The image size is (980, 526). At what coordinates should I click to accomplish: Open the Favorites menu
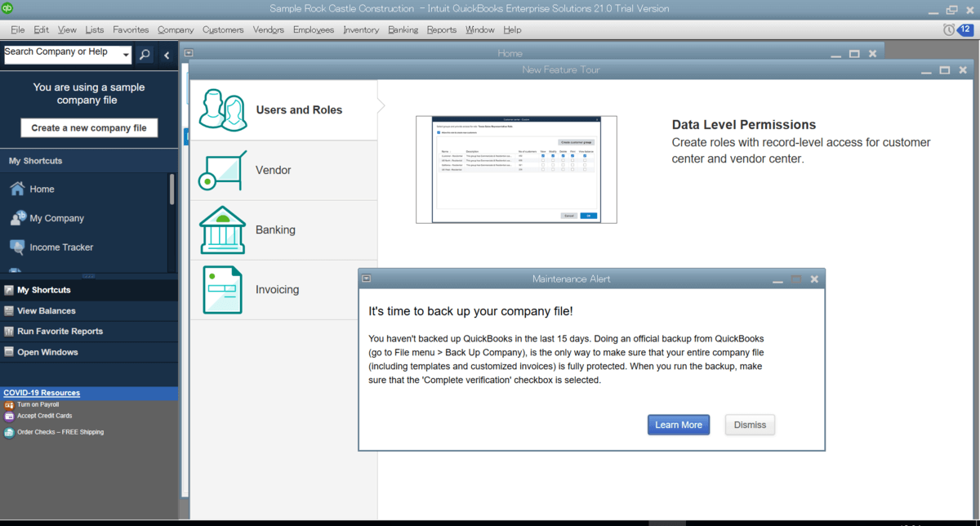(131, 29)
